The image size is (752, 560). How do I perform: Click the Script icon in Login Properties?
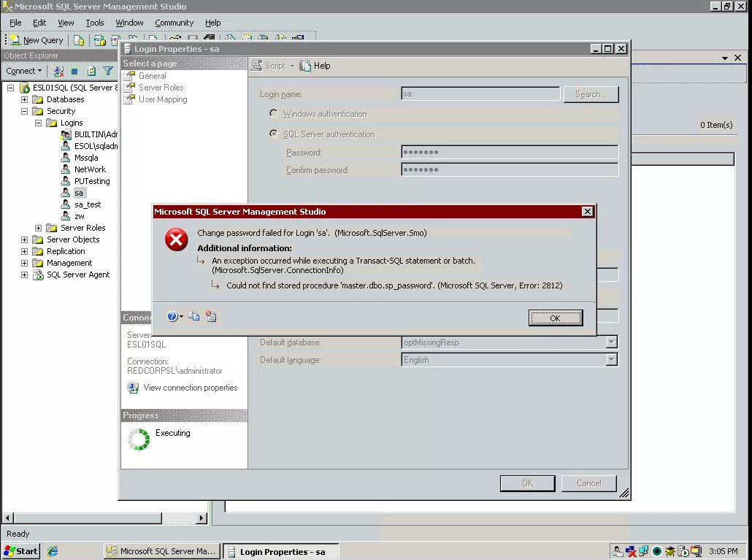tap(258, 66)
